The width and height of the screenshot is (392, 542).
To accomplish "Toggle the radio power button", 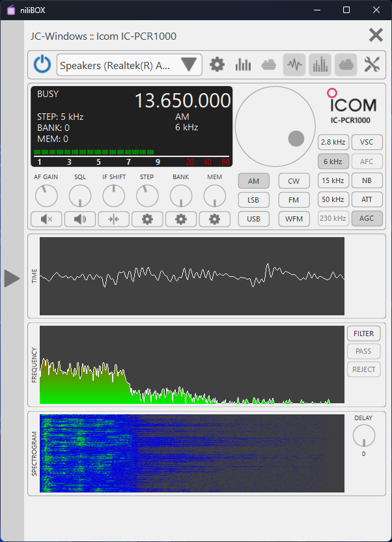I will 42,64.
